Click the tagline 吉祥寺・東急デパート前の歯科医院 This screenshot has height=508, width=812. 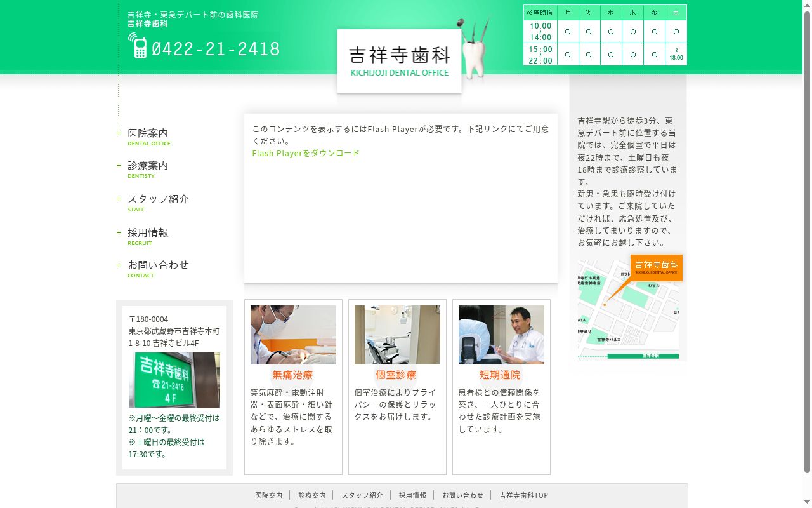(x=193, y=15)
